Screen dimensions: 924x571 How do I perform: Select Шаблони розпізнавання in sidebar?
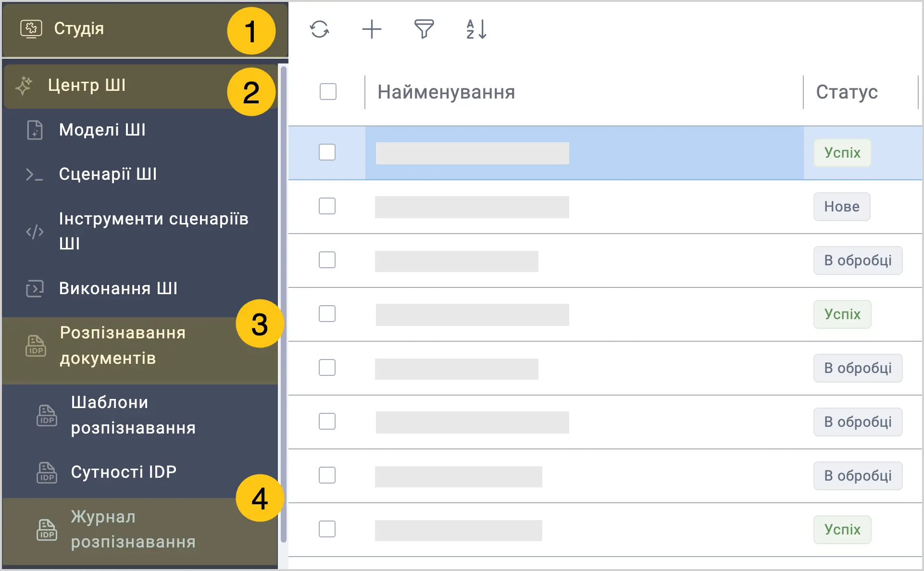140,416
